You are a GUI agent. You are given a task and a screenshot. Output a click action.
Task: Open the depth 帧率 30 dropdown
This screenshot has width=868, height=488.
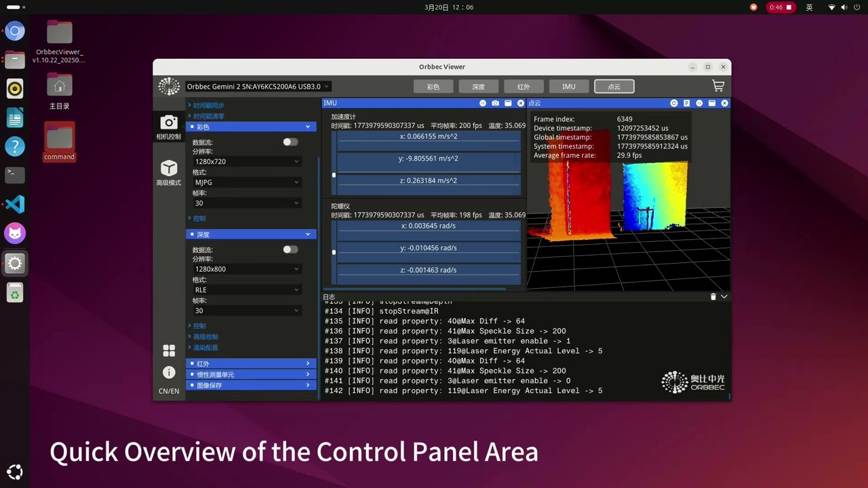pyautogui.click(x=247, y=310)
